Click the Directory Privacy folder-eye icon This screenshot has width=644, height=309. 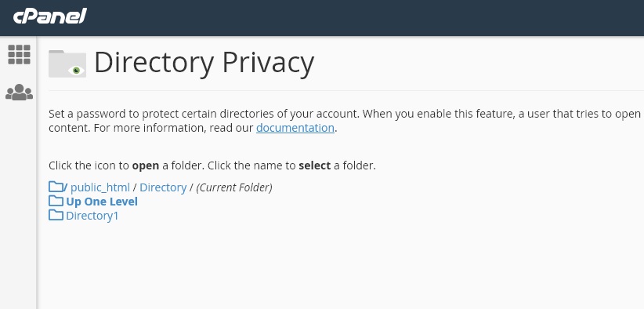point(67,64)
